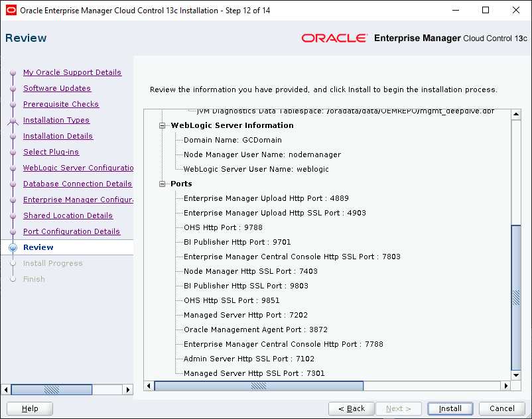The height and width of the screenshot is (419, 532).
Task: Click the step bullet beside Port Configuration Details
Action: (13, 232)
